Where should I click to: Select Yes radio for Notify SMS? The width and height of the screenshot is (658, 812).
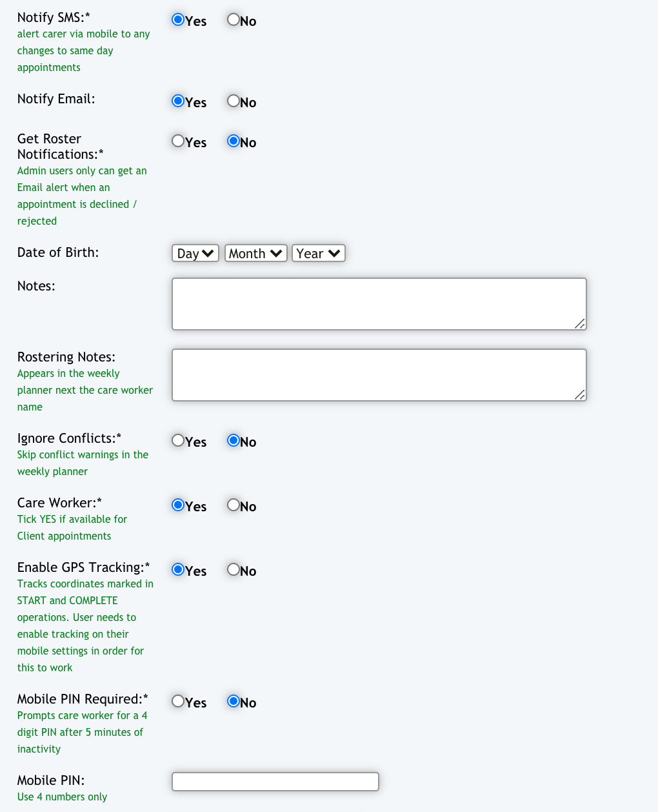[178, 20]
